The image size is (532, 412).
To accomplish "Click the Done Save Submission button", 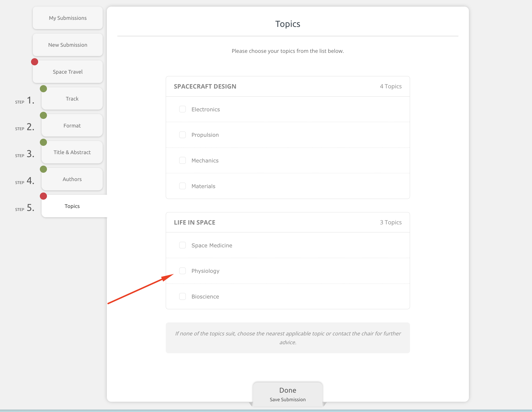I will [x=288, y=394].
